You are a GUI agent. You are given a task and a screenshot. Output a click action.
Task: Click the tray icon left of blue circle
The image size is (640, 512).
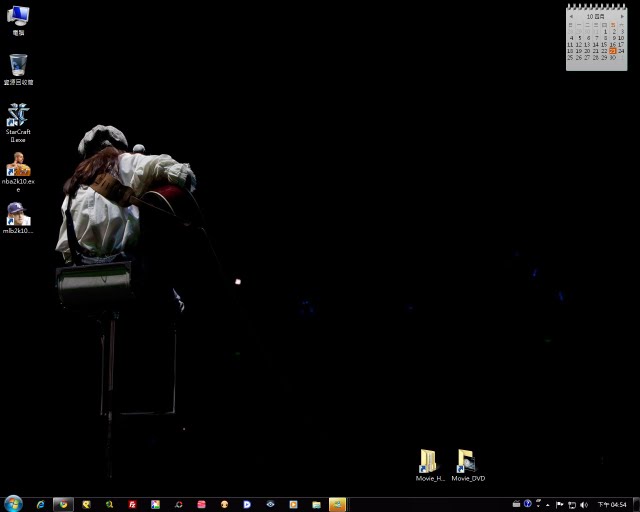click(x=516, y=504)
